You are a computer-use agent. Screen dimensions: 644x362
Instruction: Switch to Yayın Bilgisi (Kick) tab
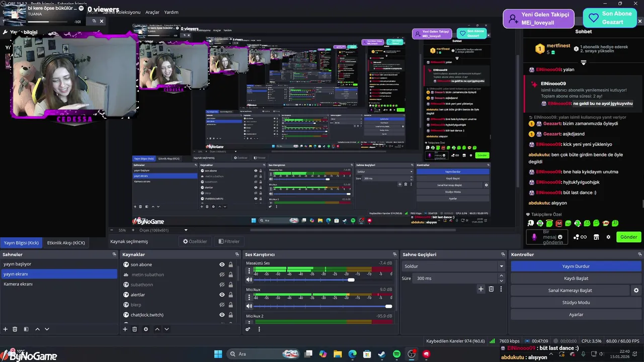tap(21, 242)
